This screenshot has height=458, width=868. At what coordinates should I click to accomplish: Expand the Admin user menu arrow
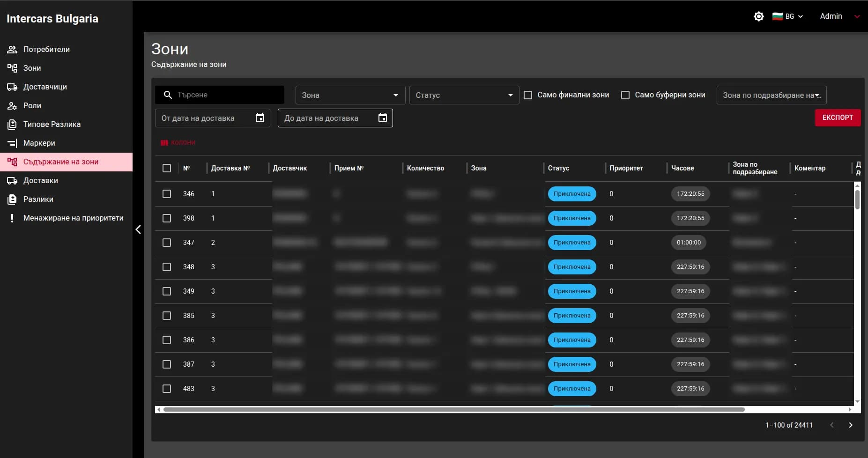click(857, 16)
